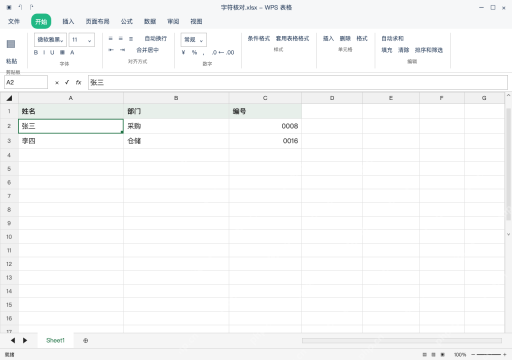
Task: Click the redo arrow in title bar
Action: tap(31, 7)
